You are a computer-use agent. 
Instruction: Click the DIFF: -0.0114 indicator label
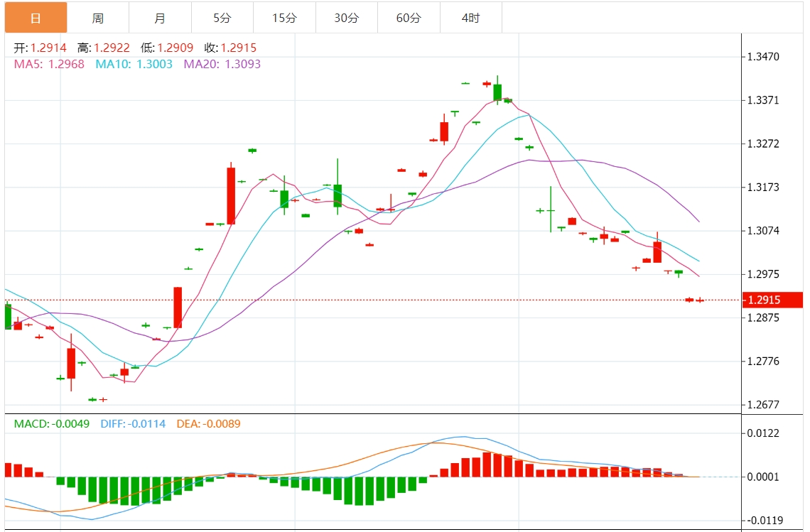pos(134,424)
